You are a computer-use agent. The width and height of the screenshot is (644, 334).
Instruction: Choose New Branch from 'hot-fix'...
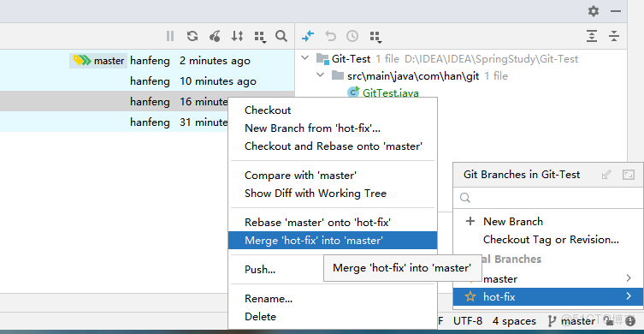click(333, 128)
